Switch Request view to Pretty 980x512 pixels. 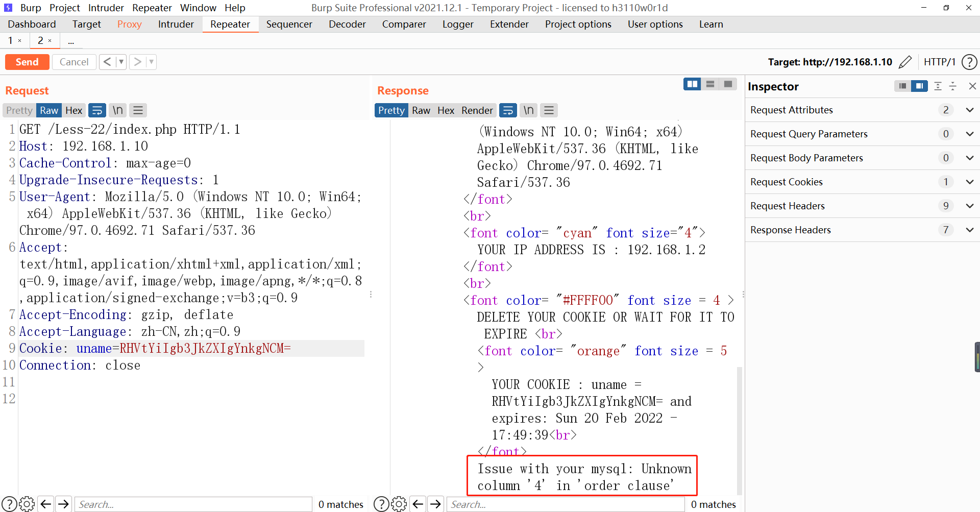pyautogui.click(x=18, y=110)
